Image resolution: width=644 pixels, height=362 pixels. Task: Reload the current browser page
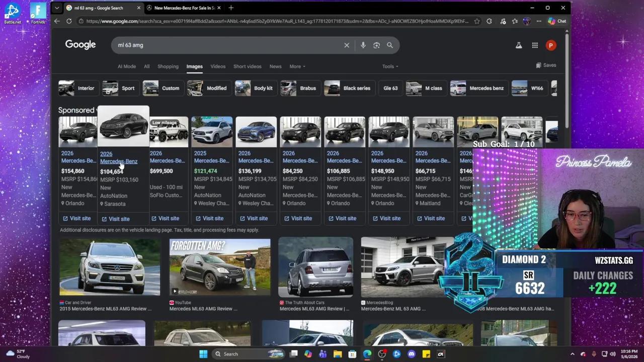coord(69,21)
